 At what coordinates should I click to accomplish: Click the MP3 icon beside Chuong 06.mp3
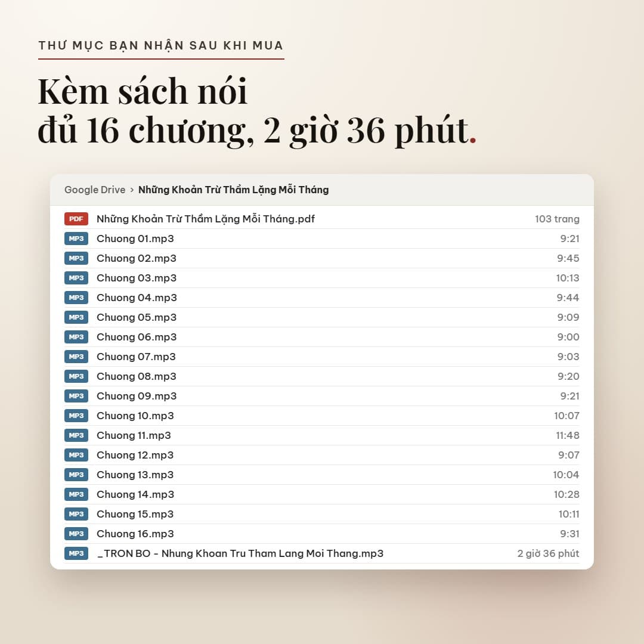pyautogui.click(x=76, y=337)
